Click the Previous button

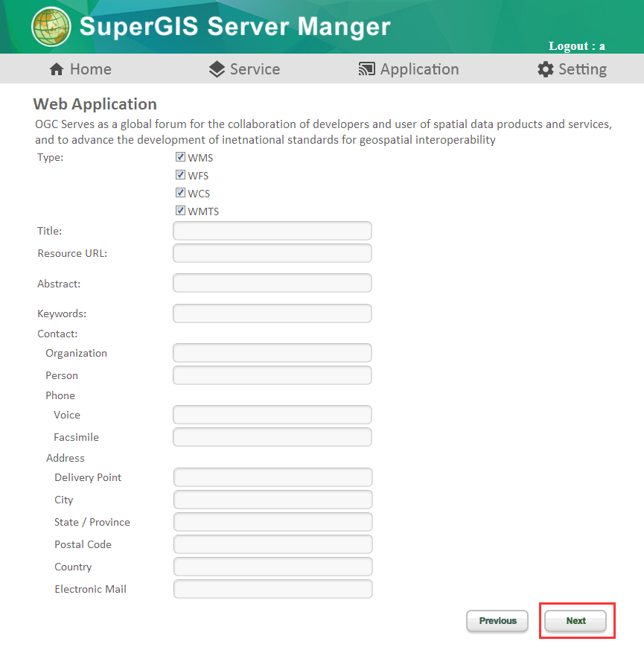coord(497,621)
